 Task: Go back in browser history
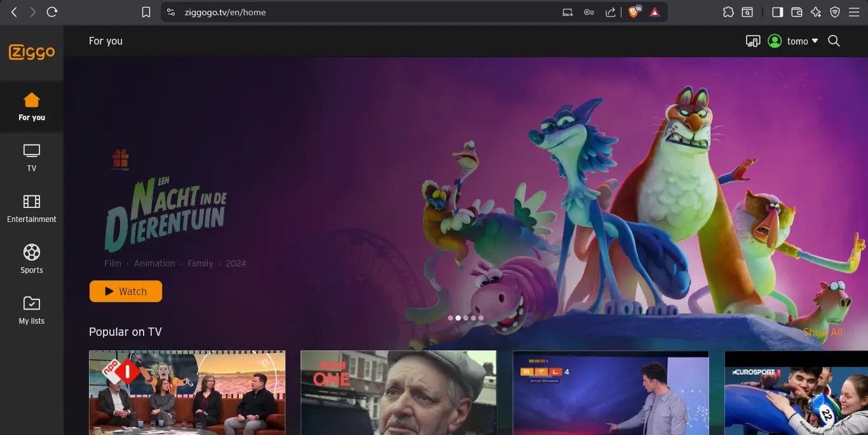(x=14, y=12)
